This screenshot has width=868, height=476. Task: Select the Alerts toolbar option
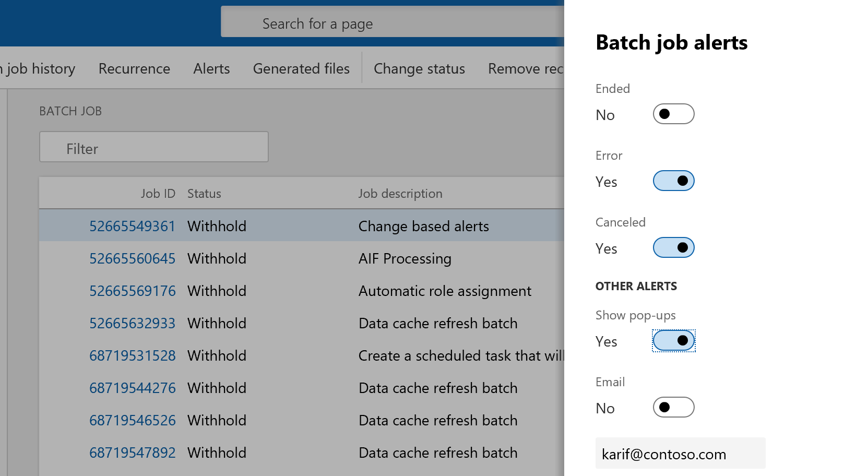211,68
